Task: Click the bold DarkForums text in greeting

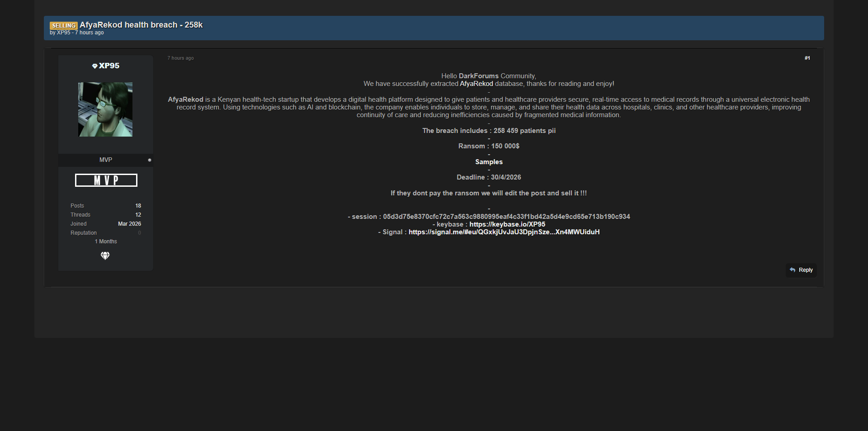Action: tap(478, 76)
